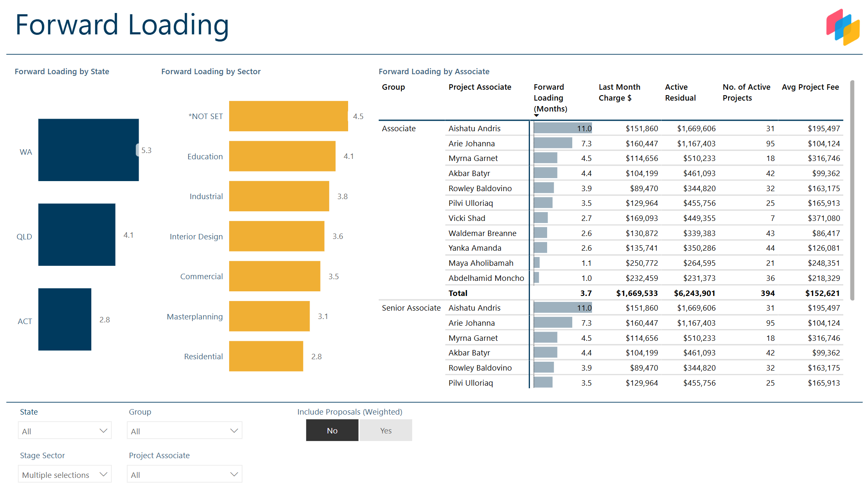Open the Group filter dropdown
Image resolution: width=868 pixels, height=485 pixels.
185,431
